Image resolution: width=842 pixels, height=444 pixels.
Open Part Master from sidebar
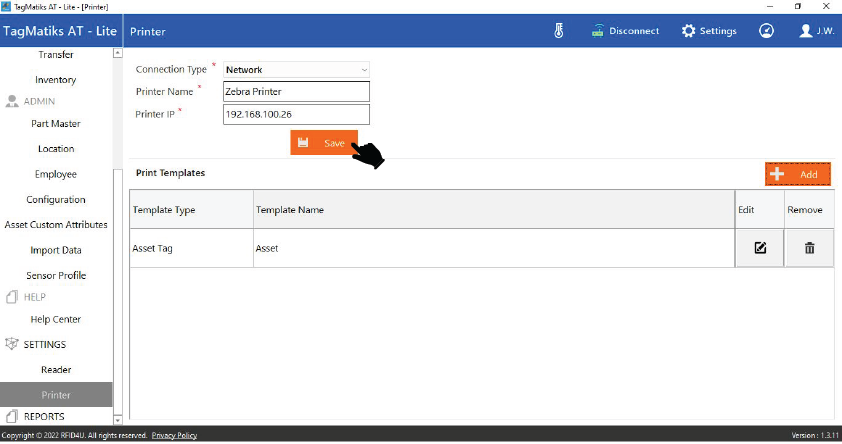coord(56,124)
